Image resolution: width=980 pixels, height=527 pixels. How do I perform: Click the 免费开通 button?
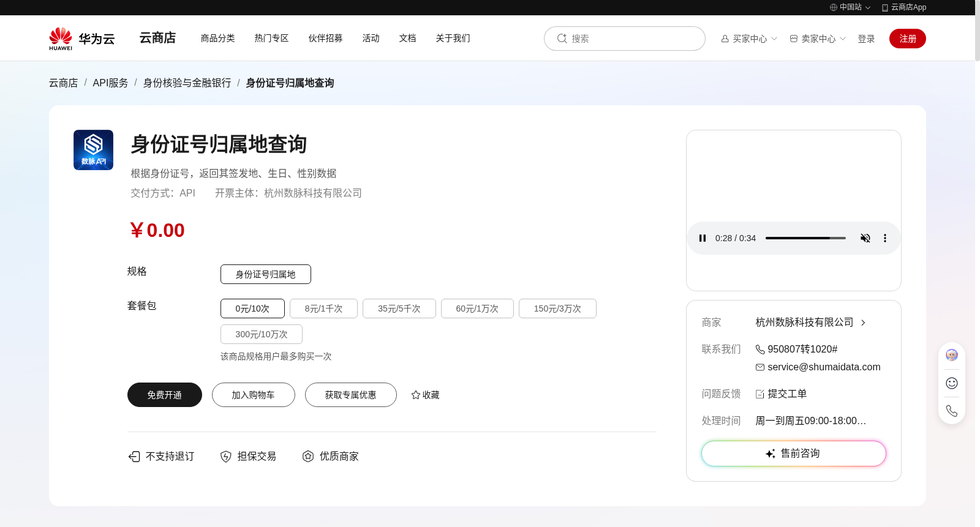tap(165, 395)
